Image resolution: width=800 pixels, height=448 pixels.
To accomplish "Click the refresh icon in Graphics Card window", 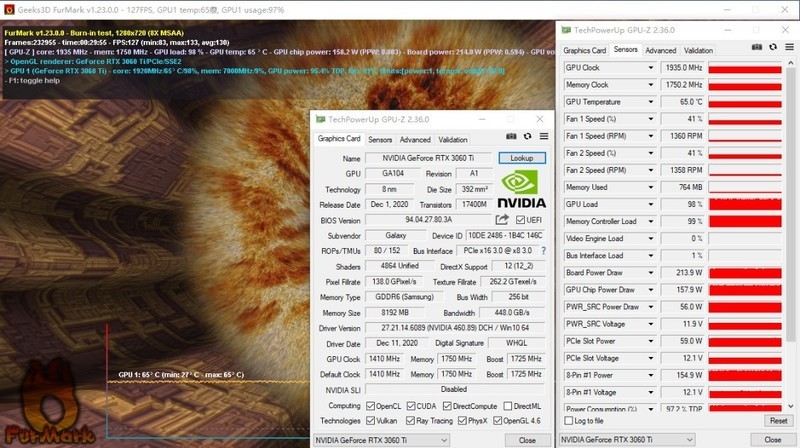I will click(x=528, y=136).
